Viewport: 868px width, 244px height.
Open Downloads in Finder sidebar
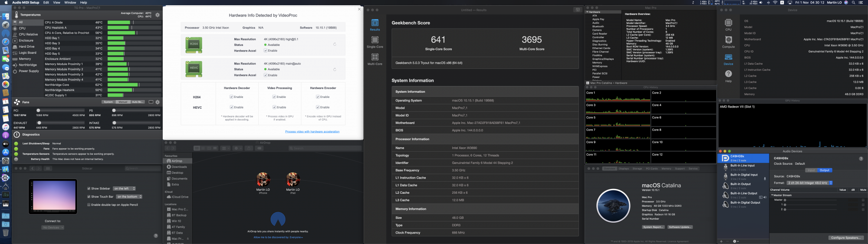click(179, 167)
